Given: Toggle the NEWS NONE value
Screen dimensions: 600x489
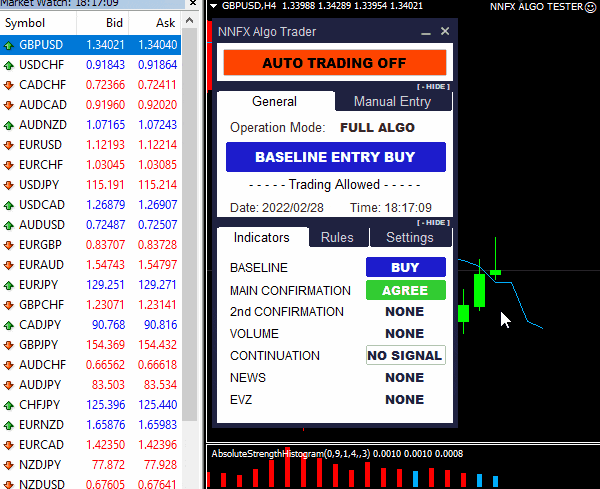Looking at the screenshot, I should click(x=404, y=377).
